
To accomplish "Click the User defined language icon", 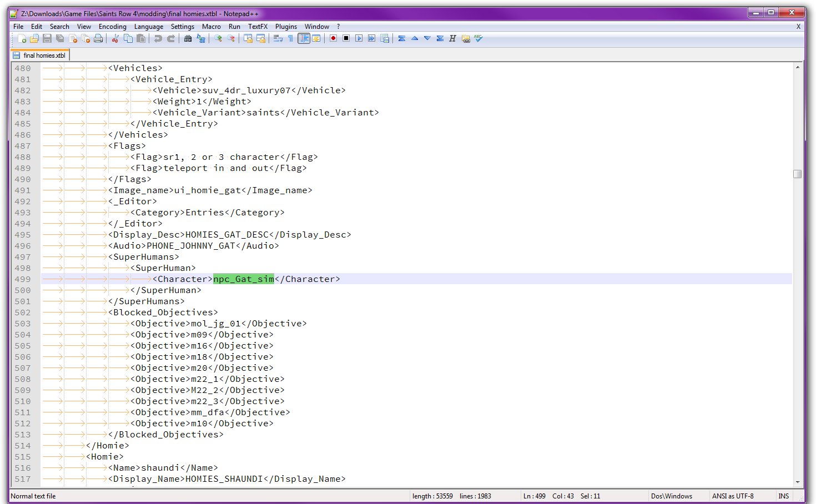I will (x=316, y=38).
